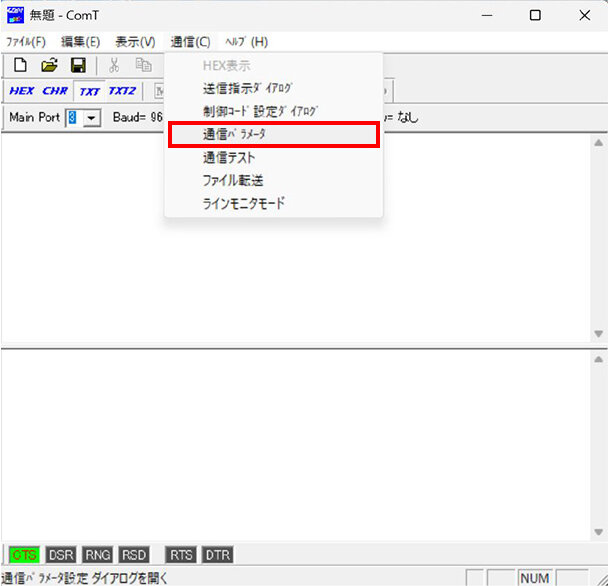This screenshot has height=586, width=609.
Task: Switch display to HEX mode
Action: tap(21, 91)
